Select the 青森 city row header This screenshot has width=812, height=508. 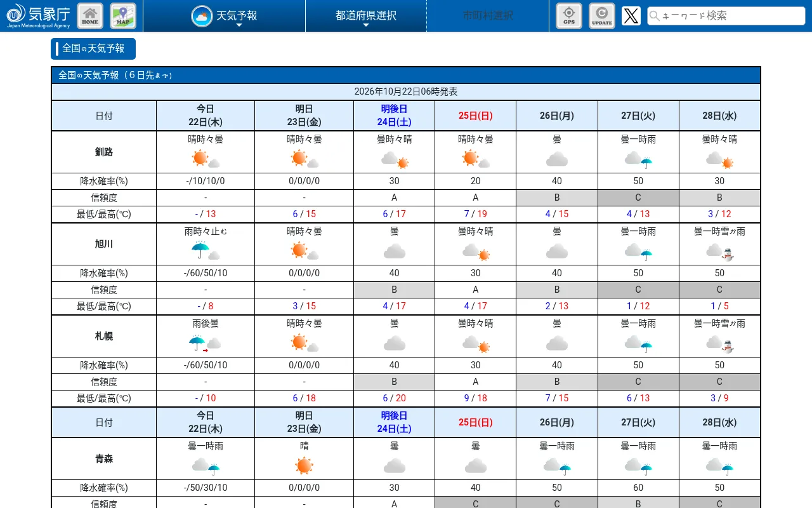point(104,458)
